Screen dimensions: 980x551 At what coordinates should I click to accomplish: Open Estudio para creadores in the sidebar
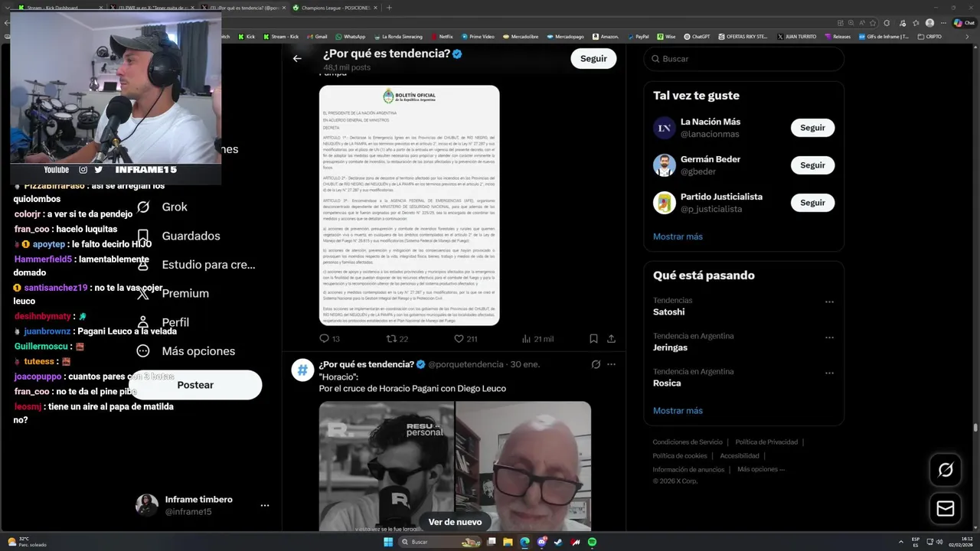click(x=195, y=265)
